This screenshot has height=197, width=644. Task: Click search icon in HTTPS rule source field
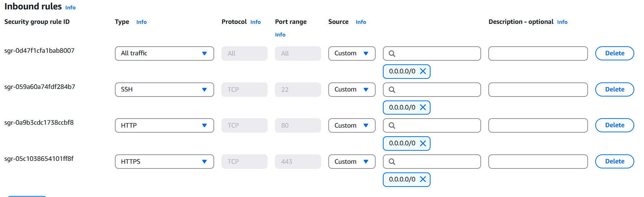[392, 162]
